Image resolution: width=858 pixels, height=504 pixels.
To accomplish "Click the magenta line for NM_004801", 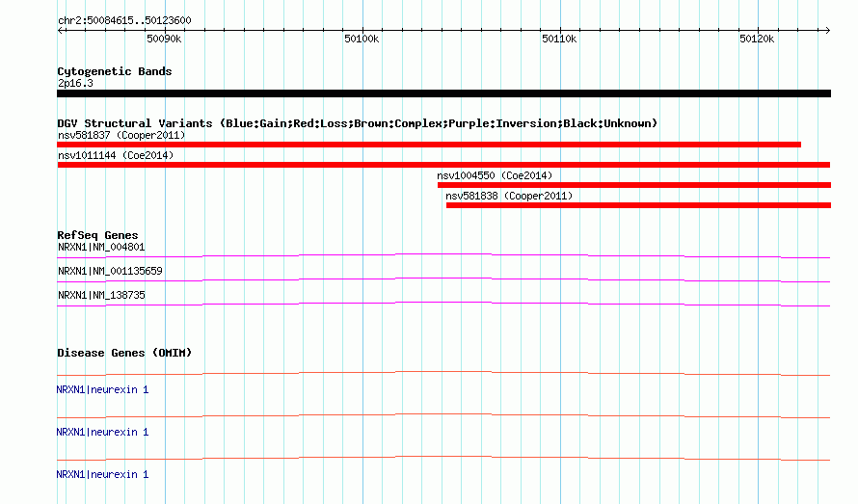I will pyautogui.click(x=443, y=255).
